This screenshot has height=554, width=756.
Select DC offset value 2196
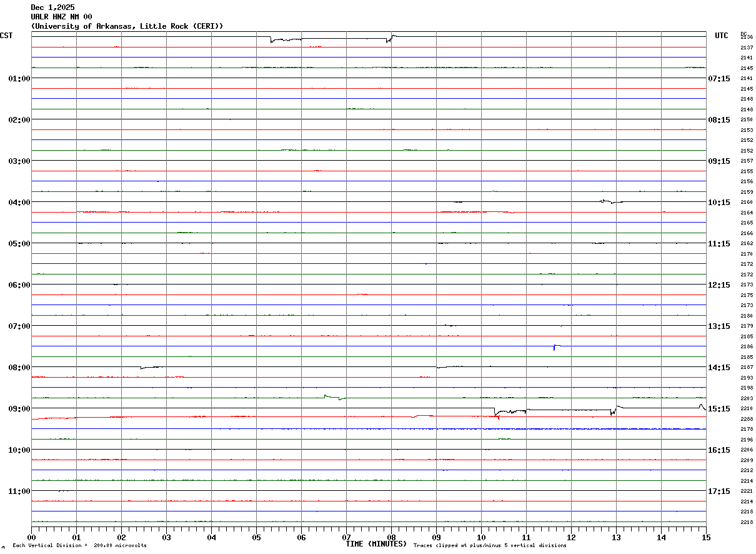747,440
